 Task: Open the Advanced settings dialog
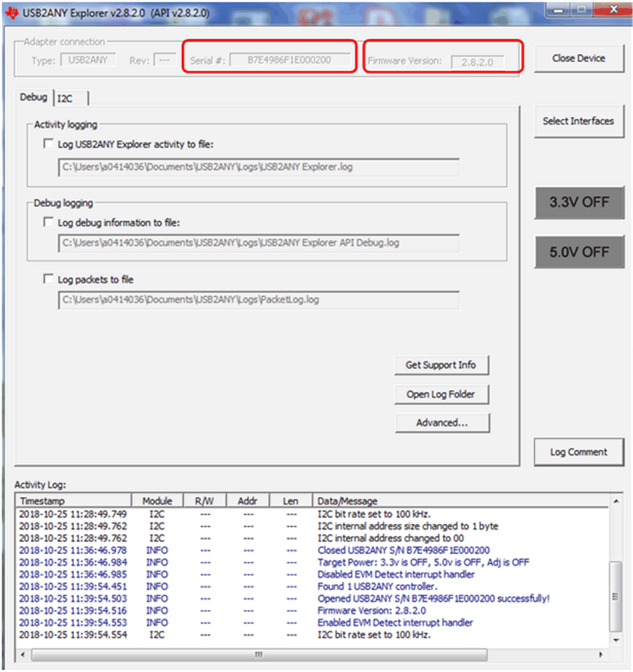442,423
